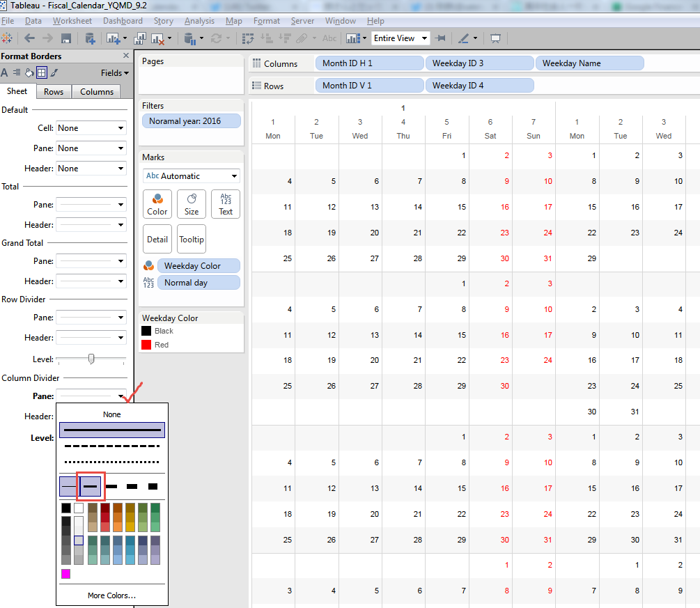Image resolution: width=700 pixels, height=608 pixels.
Task: Click the Noramal year: 2016 filter pill
Action: (x=191, y=121)
